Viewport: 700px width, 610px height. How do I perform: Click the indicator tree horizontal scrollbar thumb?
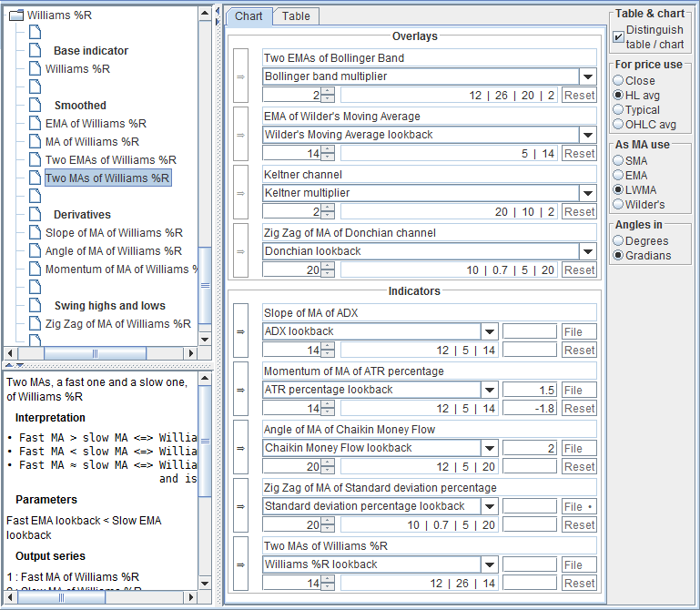click(95, 353)
